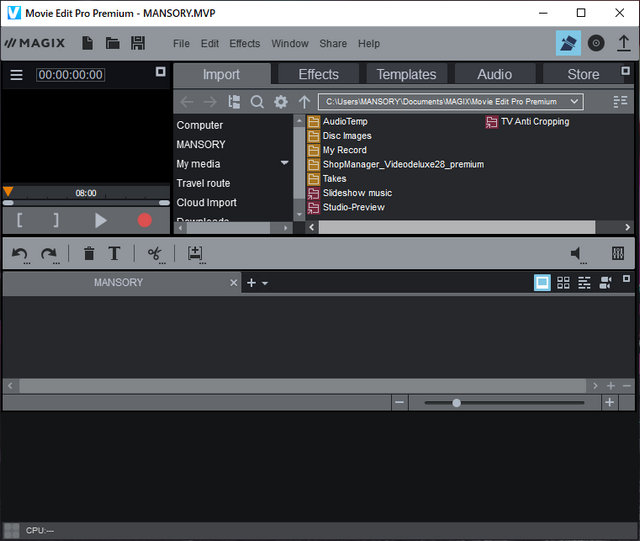640x541 pixels.
Task: Switch to Storyboard mode view
Action: tap(542, 283)
